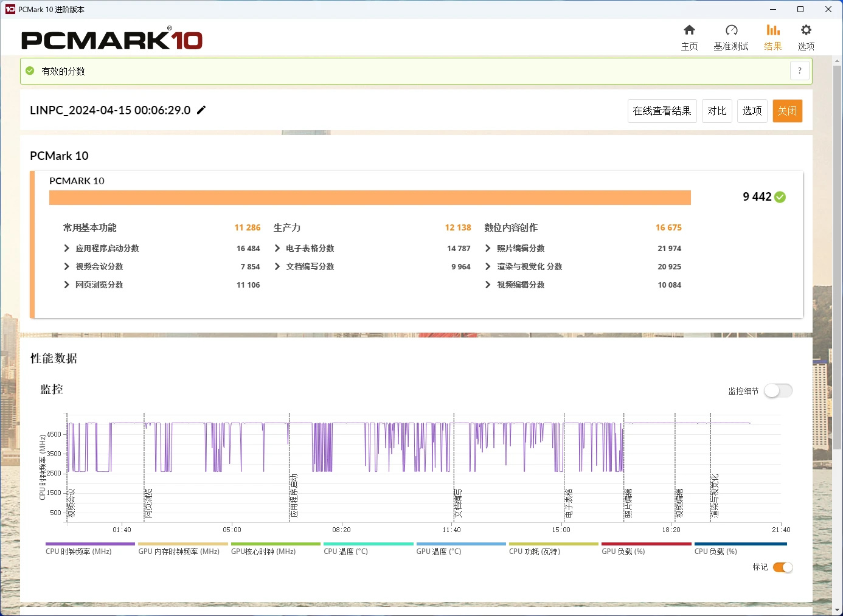843x616 pixels.
Task: Click the 电子表格 score value 14 787
Action: click(x=459, y=248)
